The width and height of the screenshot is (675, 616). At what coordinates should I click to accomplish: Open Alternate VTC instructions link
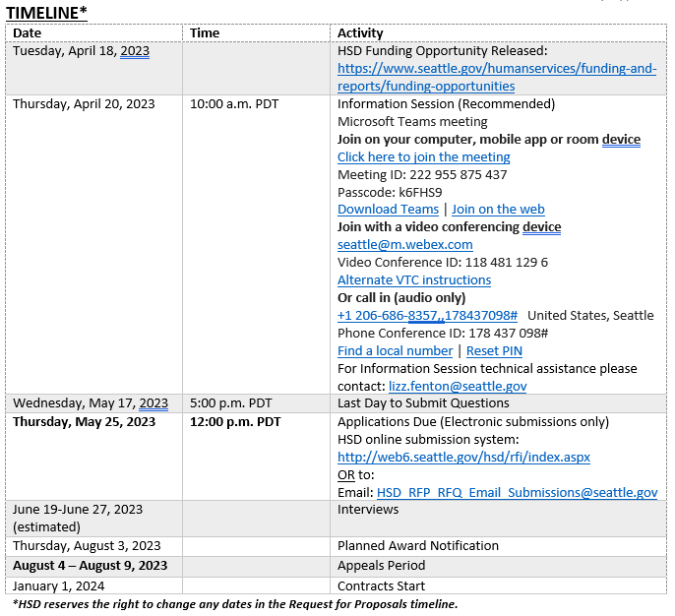(x=413, y=280)
